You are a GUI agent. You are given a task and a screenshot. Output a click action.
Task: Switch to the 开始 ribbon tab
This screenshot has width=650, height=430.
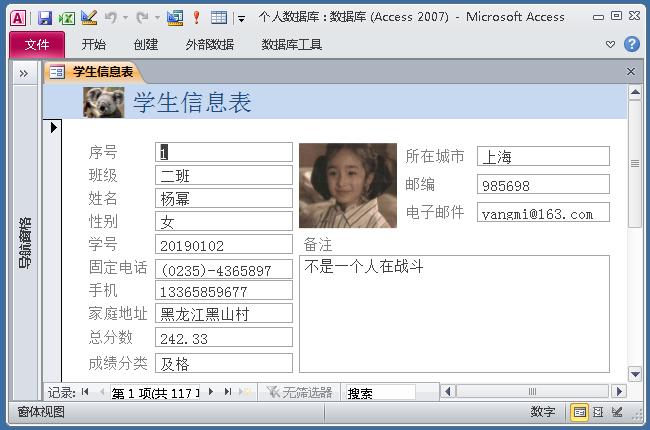pos(93,44)
